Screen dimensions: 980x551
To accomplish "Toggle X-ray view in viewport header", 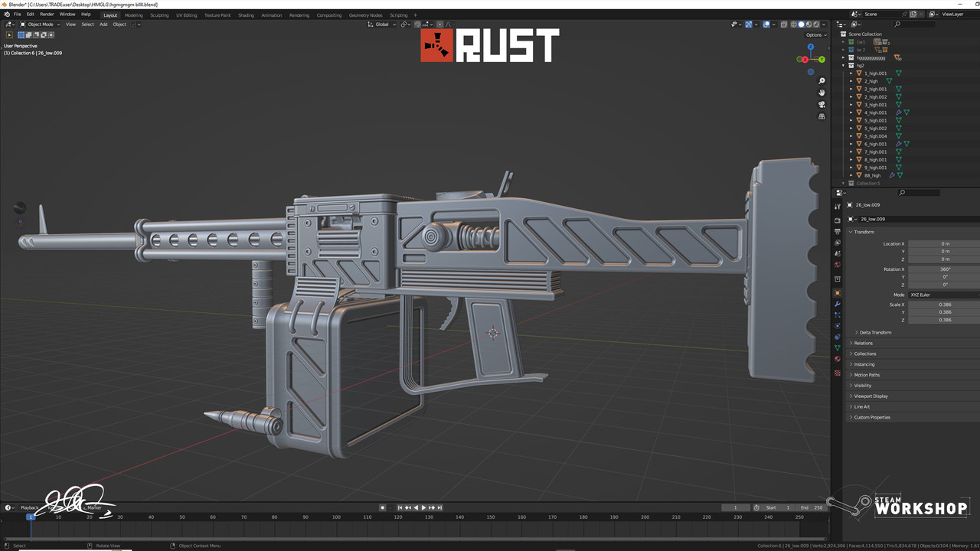I will pos(784,24).
